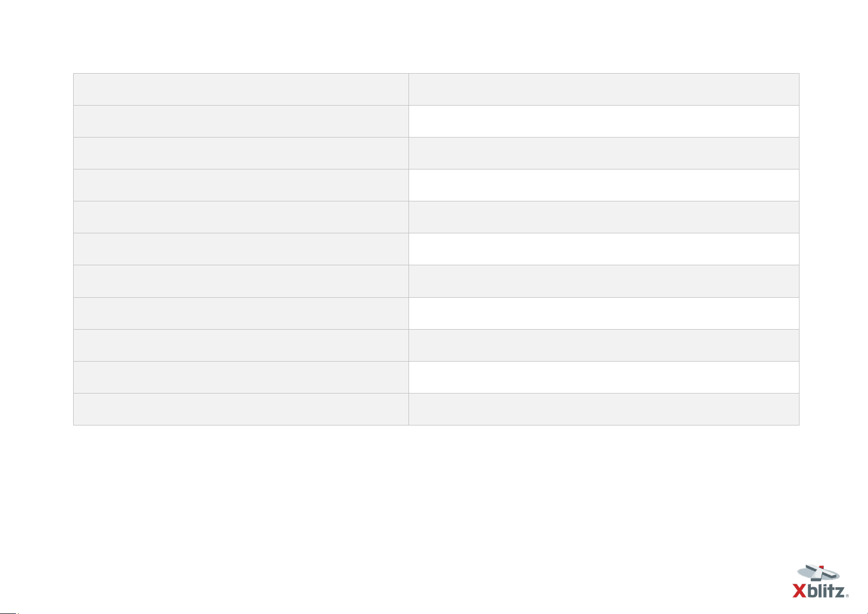Select the first row's left table cell

[x=241, y=89]
